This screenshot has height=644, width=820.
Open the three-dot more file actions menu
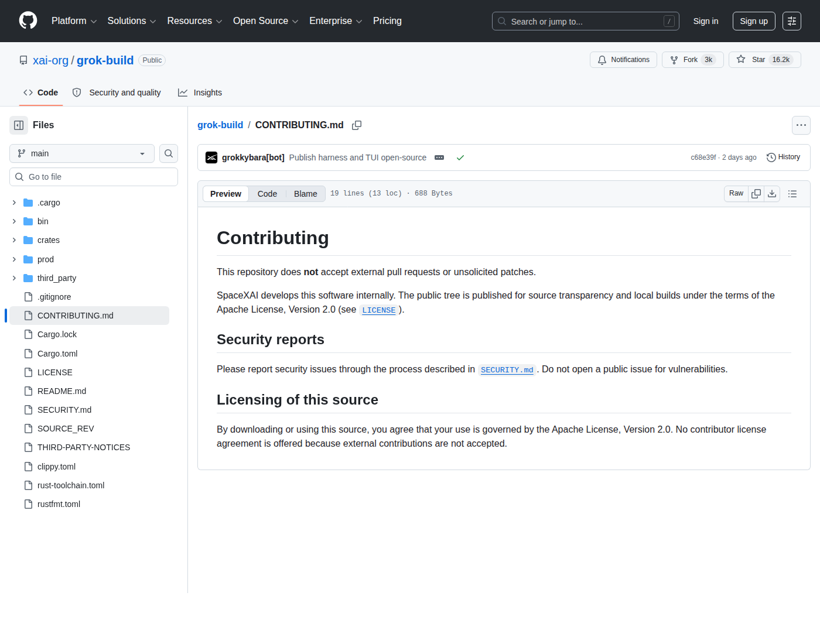click(x=801, y=125)
